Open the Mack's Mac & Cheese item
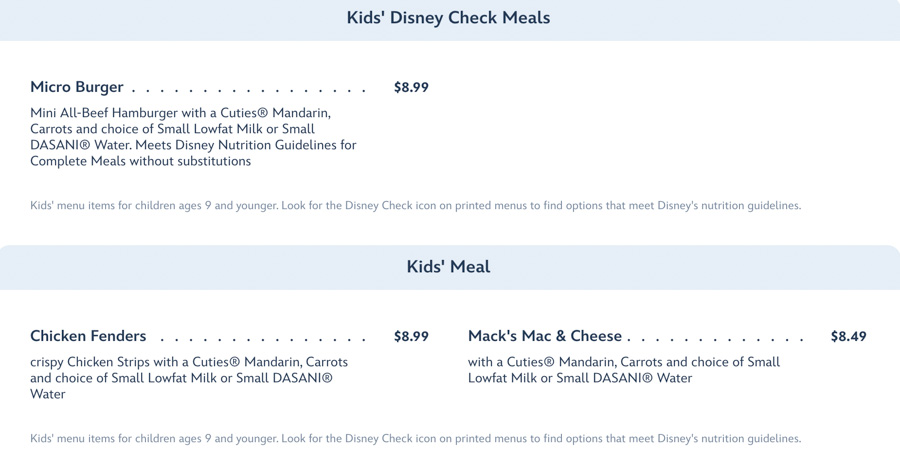Viewport: 900px width, 468px height. click(x=545, y=336)
